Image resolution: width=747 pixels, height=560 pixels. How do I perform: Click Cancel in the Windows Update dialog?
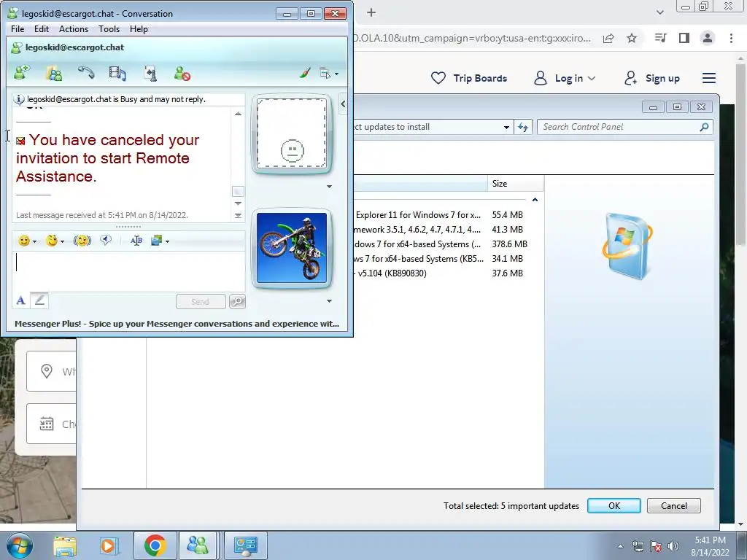(673, 506)
